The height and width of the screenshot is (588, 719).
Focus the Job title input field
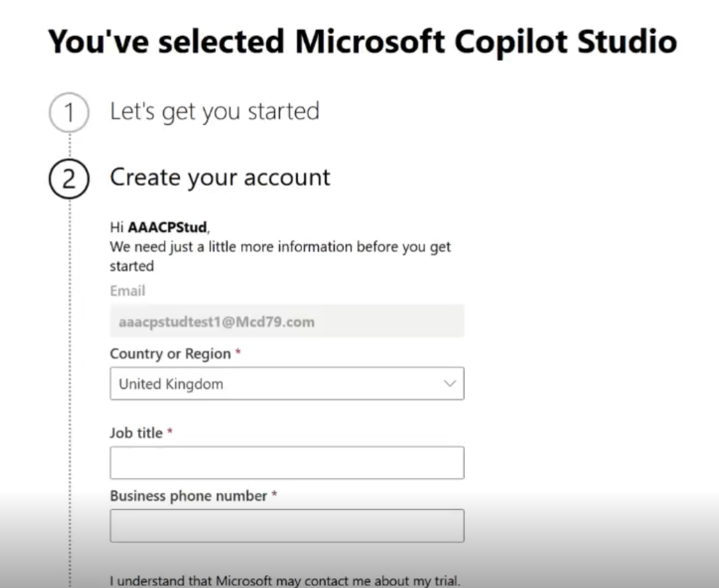pyautogui.click(x=286, y=462)
